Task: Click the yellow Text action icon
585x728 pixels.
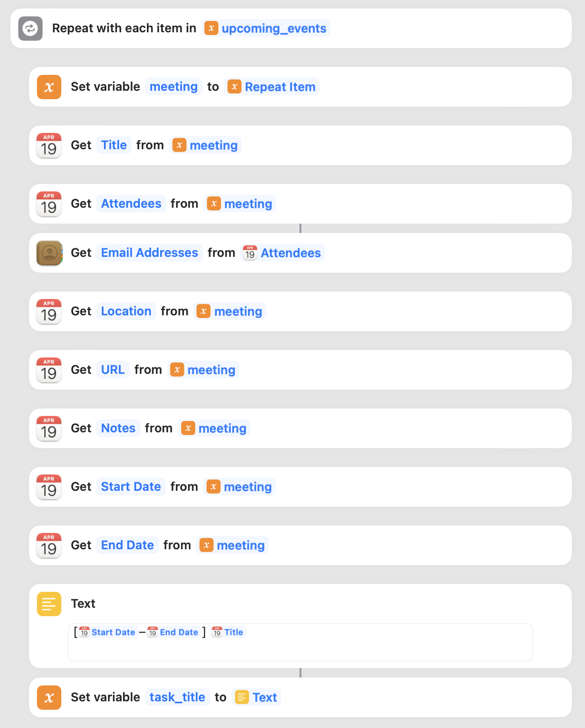Action: pyautogui.click(x=49, y=604)
